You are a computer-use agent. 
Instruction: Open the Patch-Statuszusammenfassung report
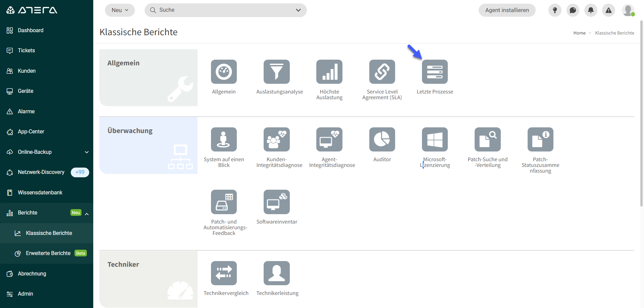click(540, 139)
